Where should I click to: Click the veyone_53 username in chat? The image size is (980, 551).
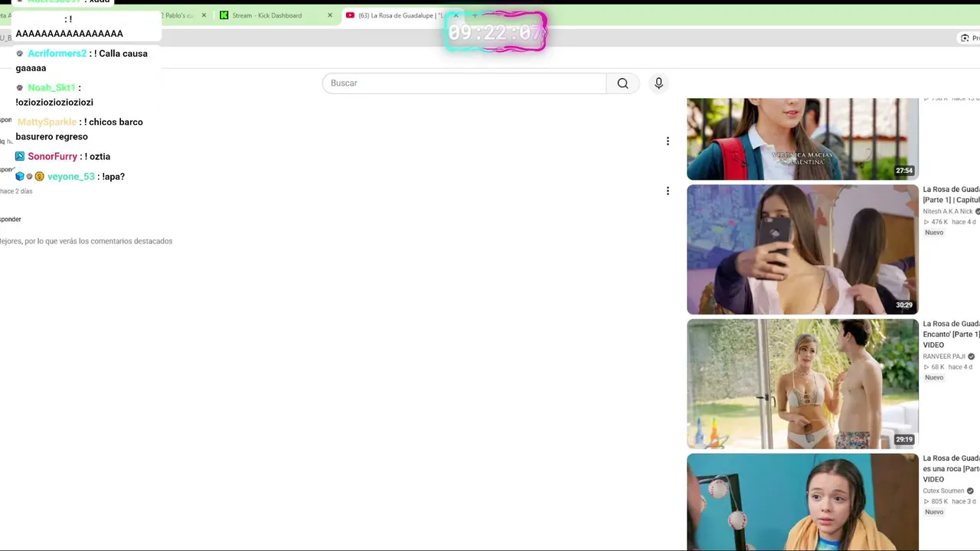71,177
